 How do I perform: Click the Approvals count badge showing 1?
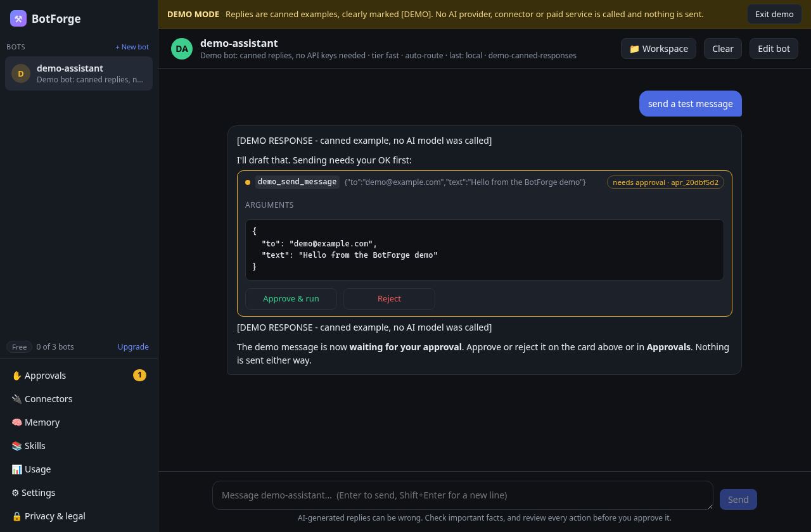click(x=139, y=376)
